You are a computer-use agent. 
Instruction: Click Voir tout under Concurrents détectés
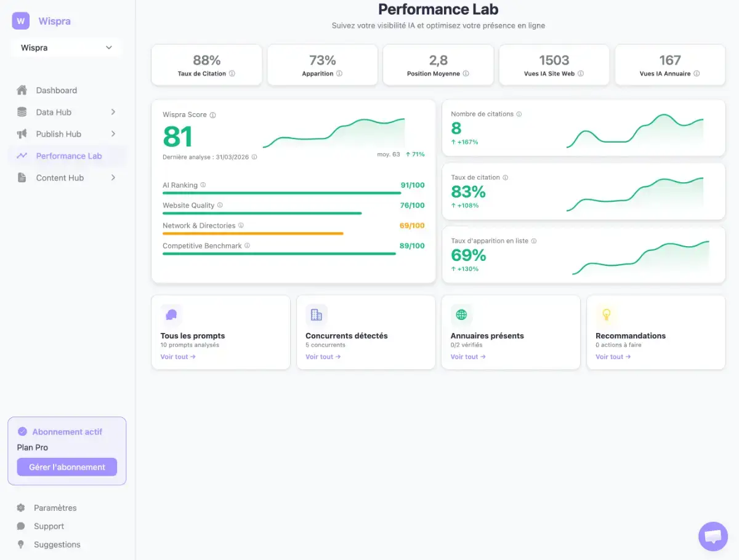click(323, 357)
